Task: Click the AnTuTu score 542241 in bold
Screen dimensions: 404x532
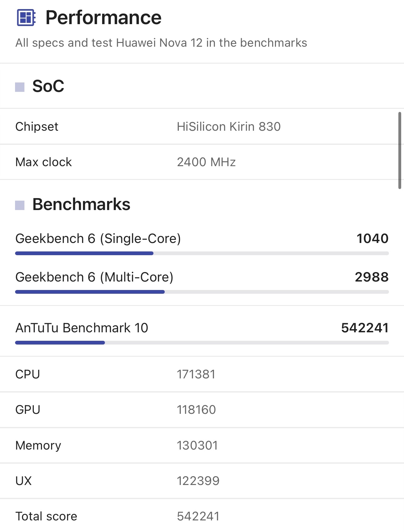Action: (365, 328)
